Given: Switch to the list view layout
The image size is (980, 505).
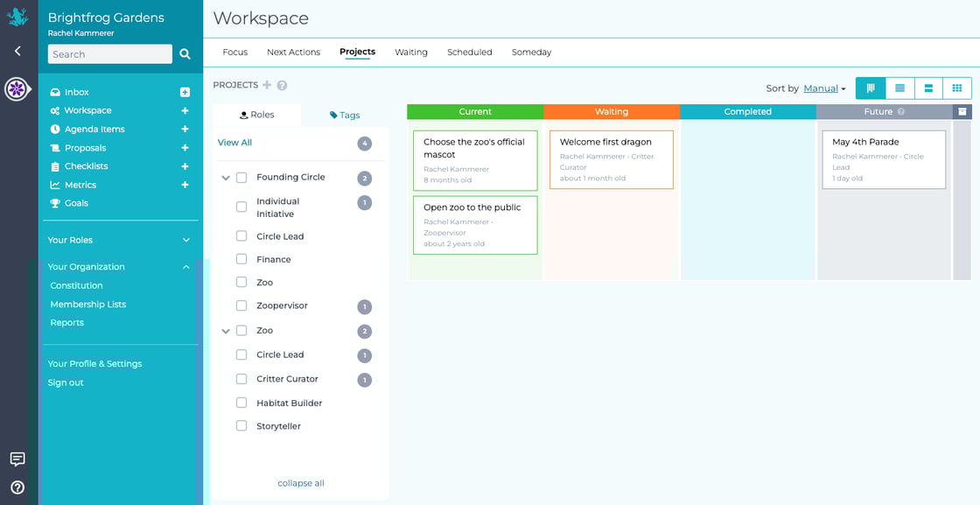Looking at the screenshot, I should click(900, 88).
